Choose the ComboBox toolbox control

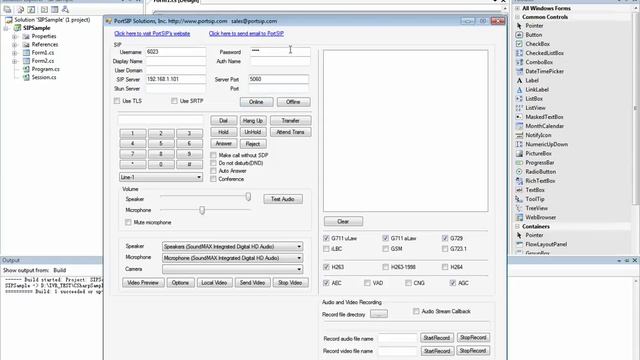[x=539, y=62]
